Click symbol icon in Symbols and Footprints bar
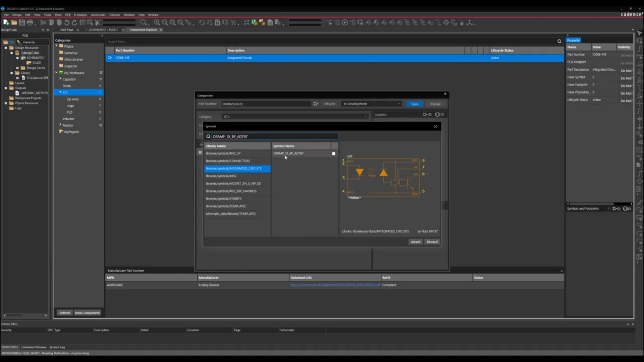The width and height of the screenshot is (644, 362). pos(614,208)
